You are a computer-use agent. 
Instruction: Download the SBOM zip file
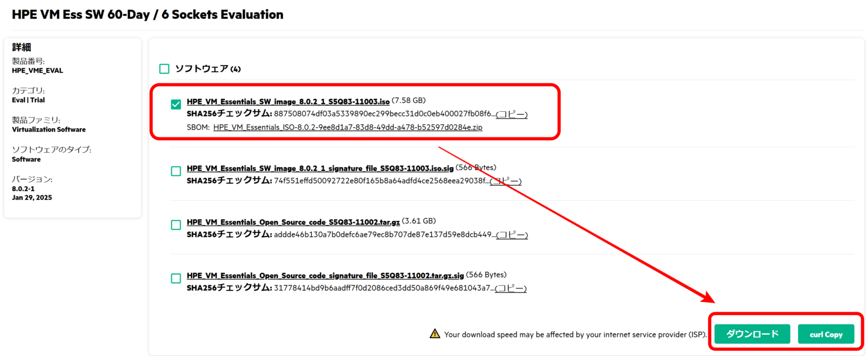point(347,127)
